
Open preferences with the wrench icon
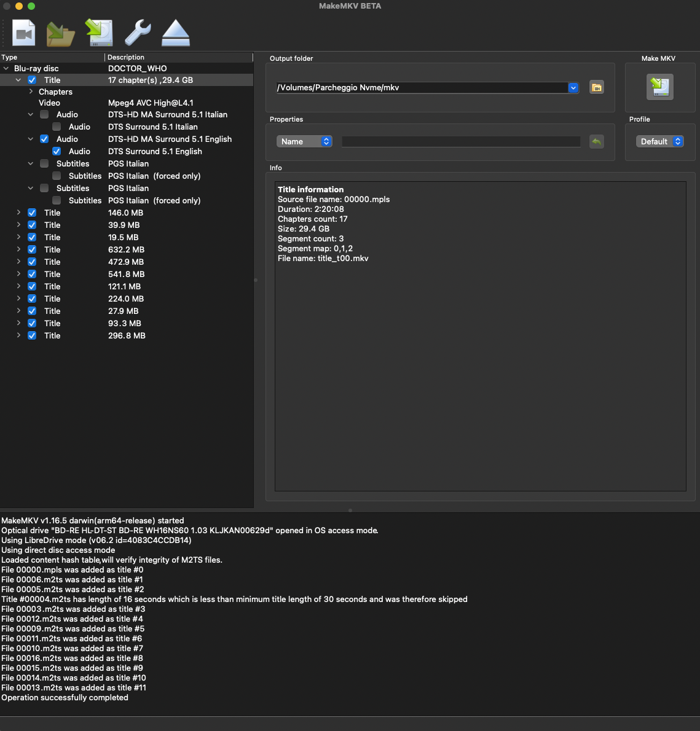(138, 33)
